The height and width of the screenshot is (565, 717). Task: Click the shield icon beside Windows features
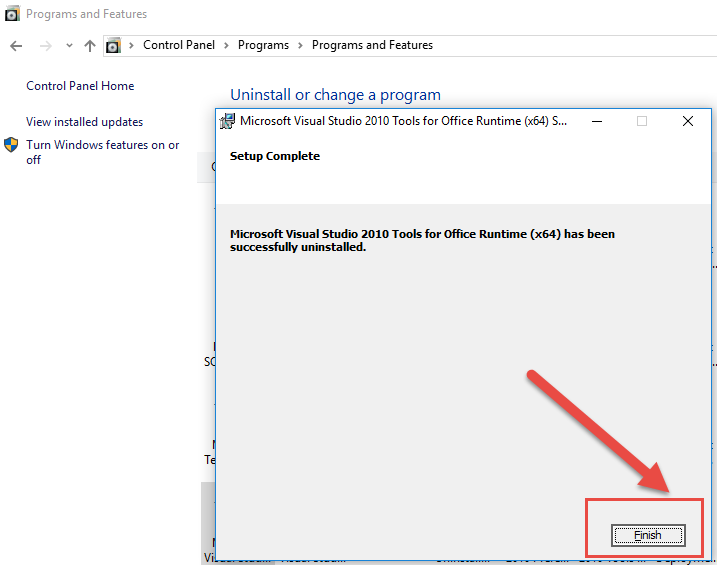pyautogui.click(x=11, y=145)
